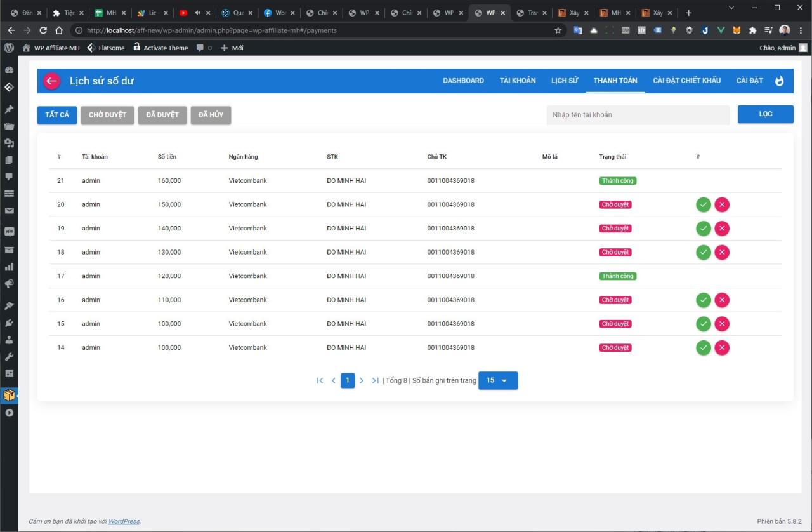The image size is (812, 532).
Task: Reject payment #19 using the red X icon
Action: click(x=722, y=228)
